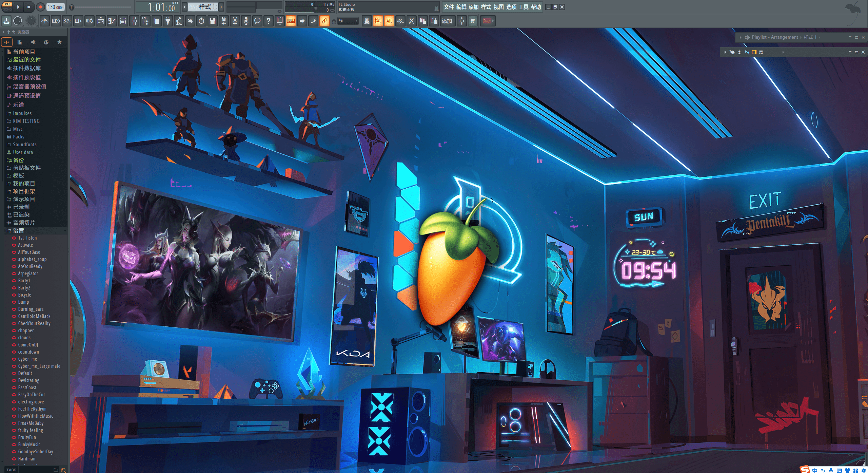Open the 线 snap dropdown
The width and height of the screenshot is (868, 473).
(x=348, y=21)
